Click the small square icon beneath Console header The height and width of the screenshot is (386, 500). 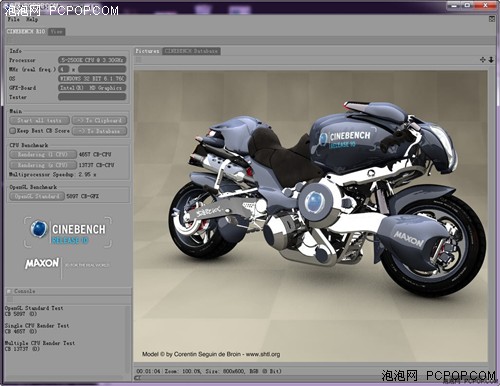pyautogui.click(x=10, y=299)
